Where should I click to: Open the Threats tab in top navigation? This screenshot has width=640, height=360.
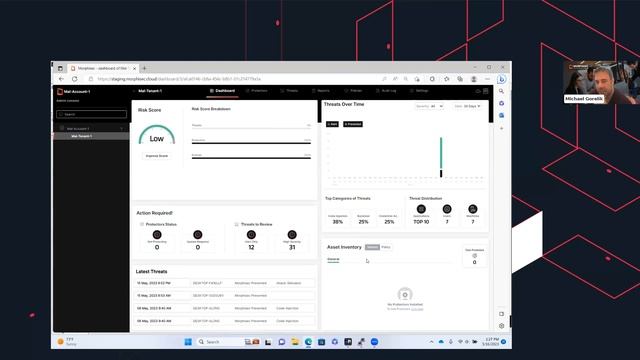pos(289,91)
